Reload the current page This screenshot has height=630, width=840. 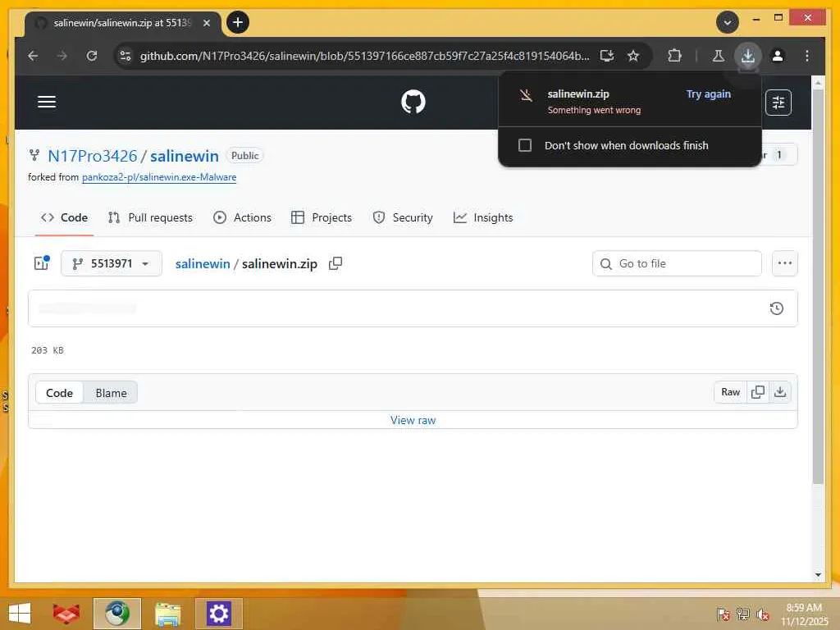click(x=92, y=56)
